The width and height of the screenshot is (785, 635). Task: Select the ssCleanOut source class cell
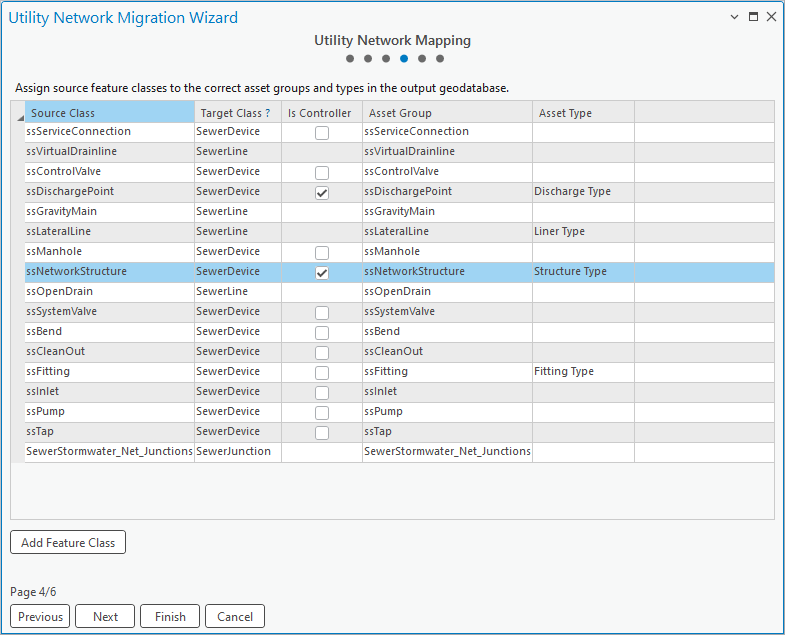click(110, 352)
